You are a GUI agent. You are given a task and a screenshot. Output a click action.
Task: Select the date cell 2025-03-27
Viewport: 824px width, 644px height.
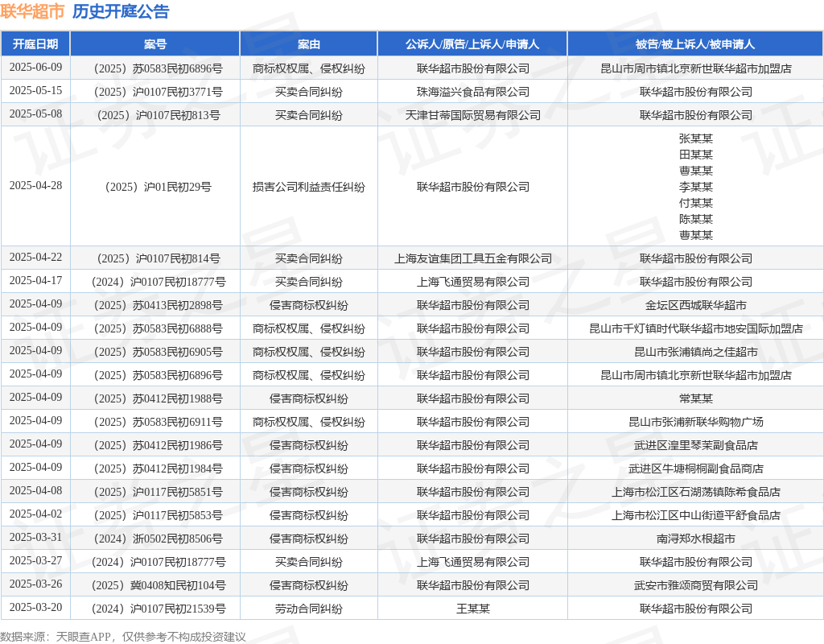pos(35,561)
